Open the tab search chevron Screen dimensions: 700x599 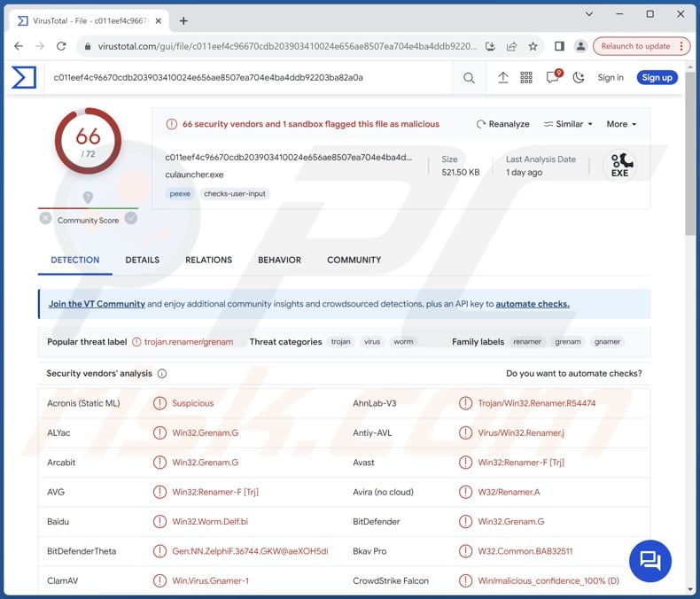pyautogui.click(x=589, y=14)
